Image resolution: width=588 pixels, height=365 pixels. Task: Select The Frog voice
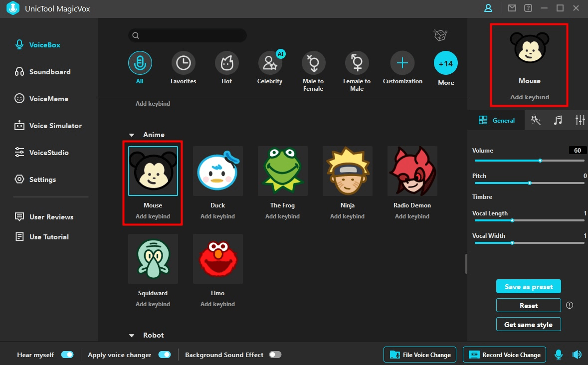pyautogui.click(x=283, y=171)
